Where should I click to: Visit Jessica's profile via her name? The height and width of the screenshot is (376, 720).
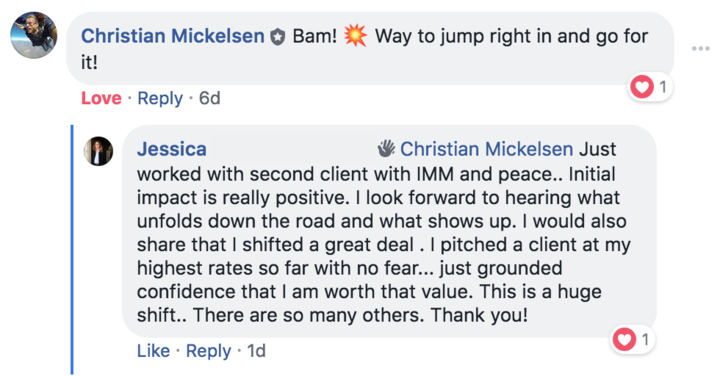172,149
